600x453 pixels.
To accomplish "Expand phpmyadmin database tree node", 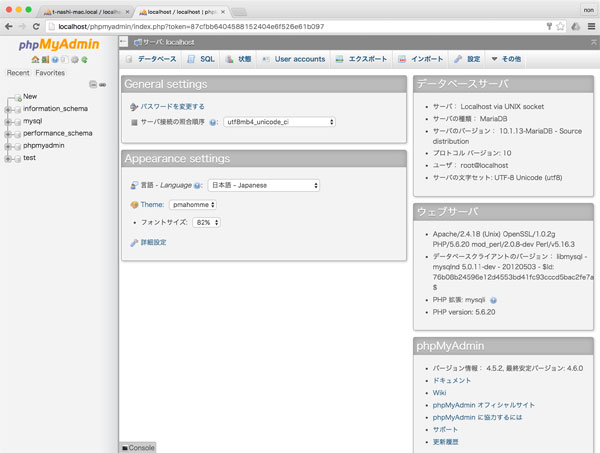I will click(x=8, y=146).
